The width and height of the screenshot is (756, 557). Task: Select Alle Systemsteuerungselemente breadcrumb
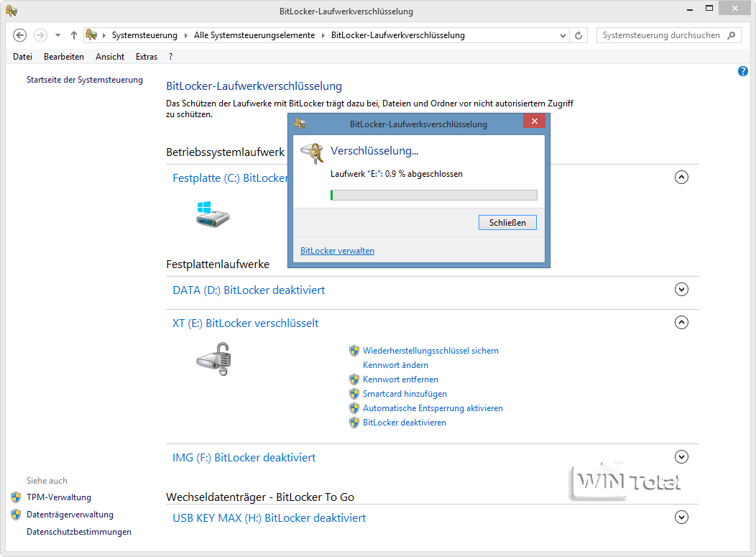[254, 35]
